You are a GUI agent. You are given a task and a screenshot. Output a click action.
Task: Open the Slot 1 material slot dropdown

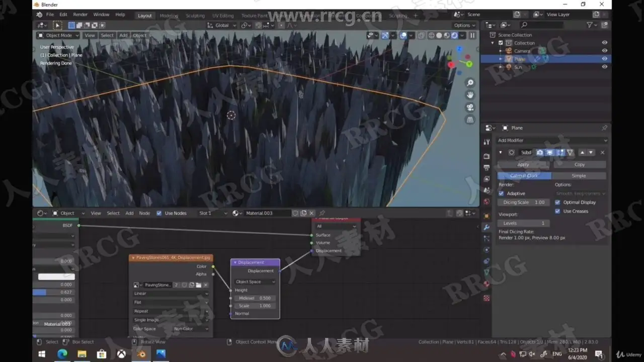click(x=213, y=213)
